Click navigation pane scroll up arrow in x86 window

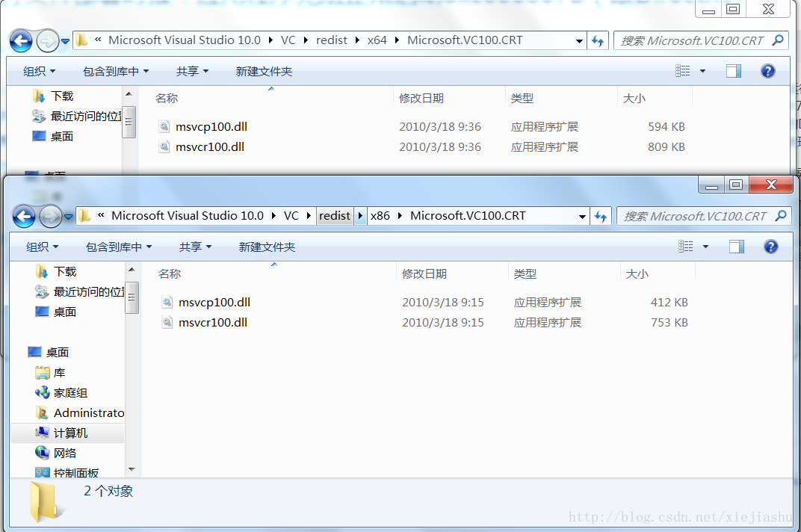click(x=132, y=269)
